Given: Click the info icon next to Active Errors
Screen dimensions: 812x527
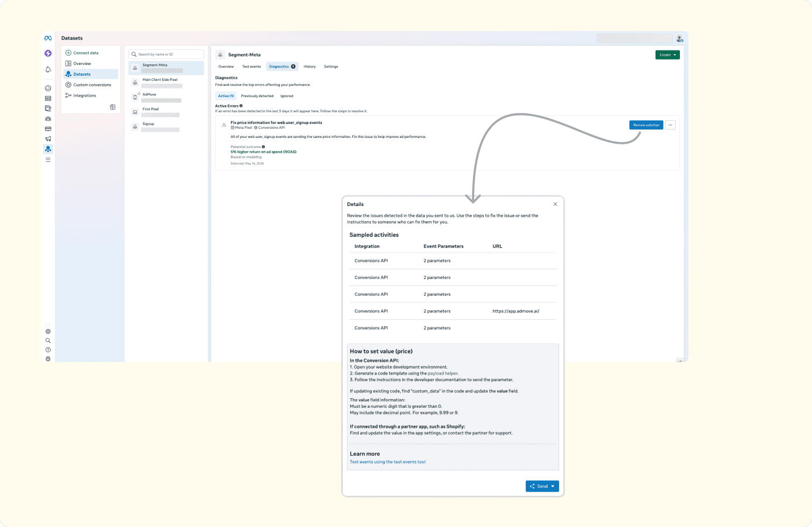Looking at the screenshot, I should pos(241,106).
